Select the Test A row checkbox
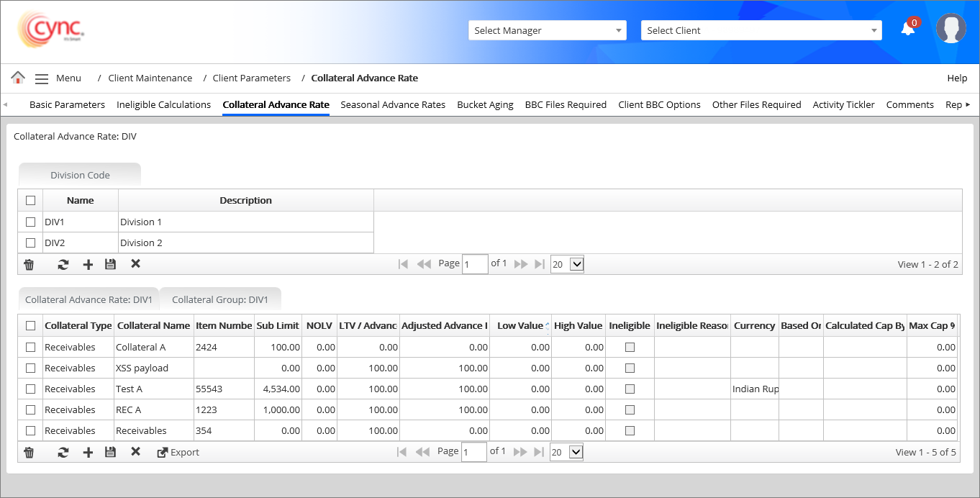The width and height of the screenshot is (980, 498). pyautogui.click(x=30, y=389)
